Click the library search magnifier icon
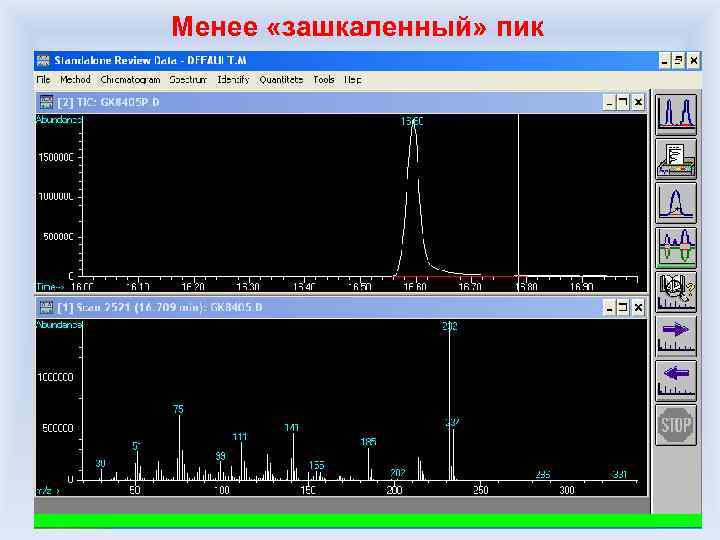Image resolution: width=720 pixels, height=540 pixels. click(675, 292)
